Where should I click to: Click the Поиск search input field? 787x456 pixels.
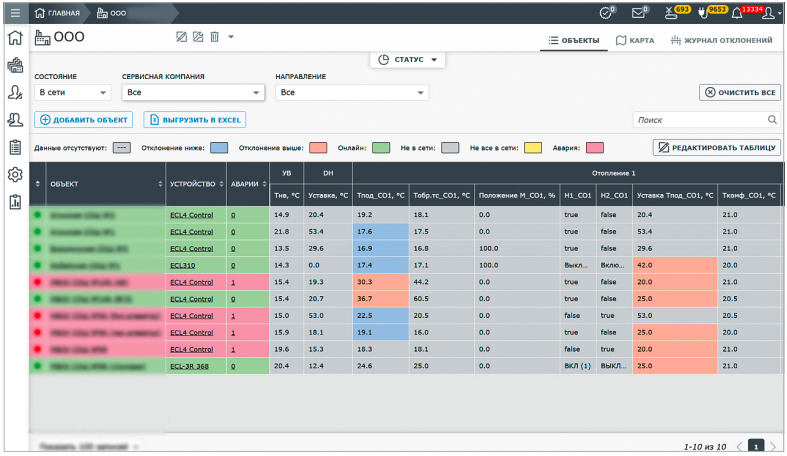698,120
